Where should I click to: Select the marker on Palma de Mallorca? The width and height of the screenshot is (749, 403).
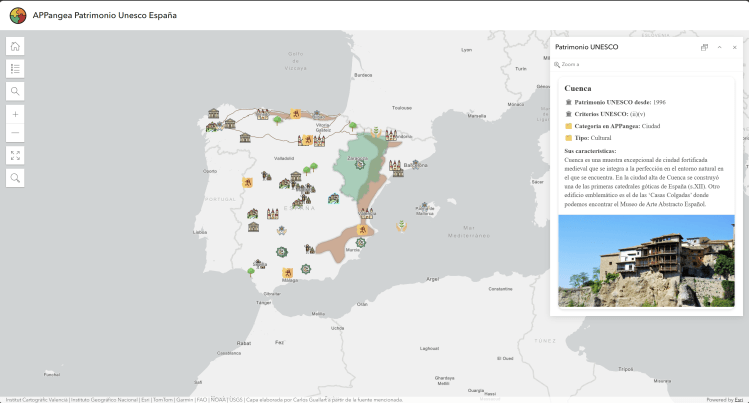point(424,207)
